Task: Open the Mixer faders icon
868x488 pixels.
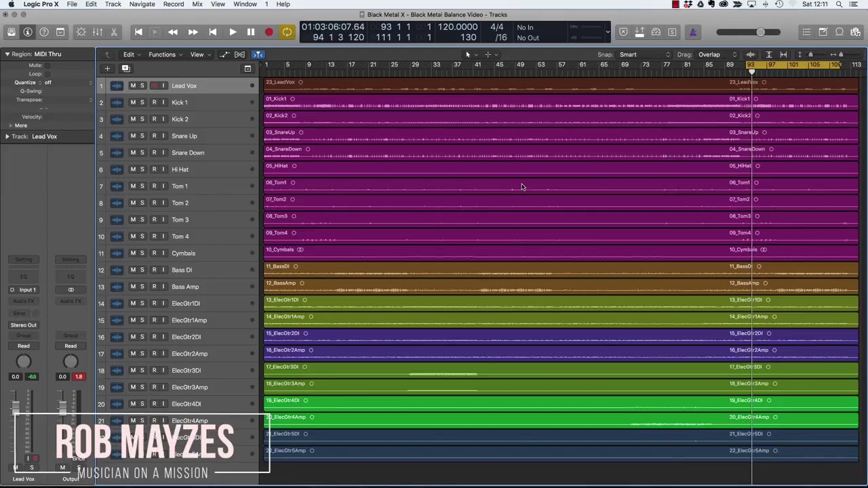Action: pos(97,32)
